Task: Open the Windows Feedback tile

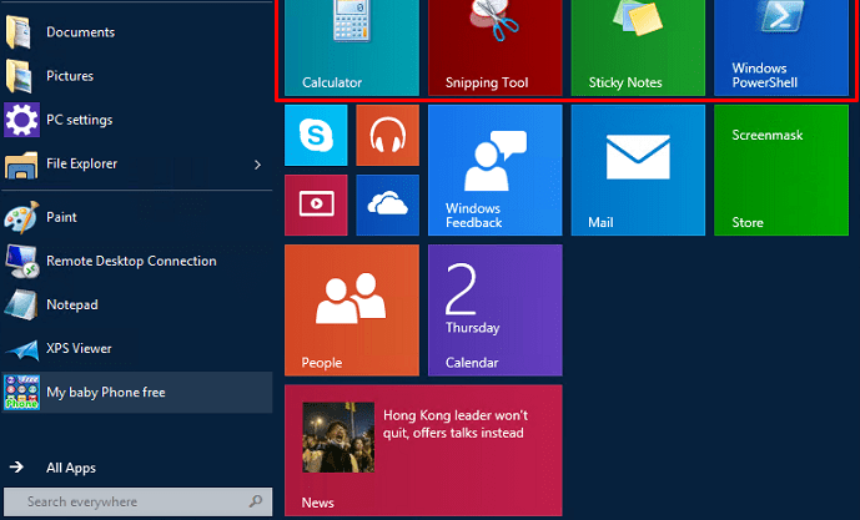Action: pos(495,170)
